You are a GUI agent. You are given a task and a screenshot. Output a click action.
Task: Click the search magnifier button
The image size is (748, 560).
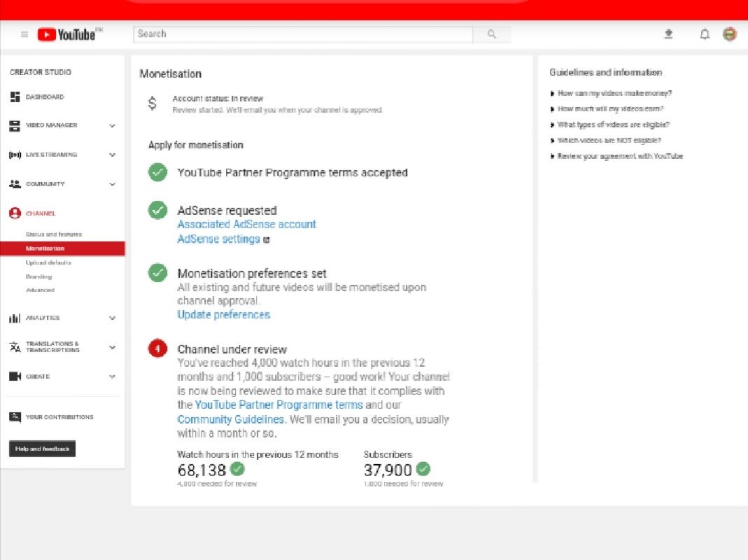[492, 34]
